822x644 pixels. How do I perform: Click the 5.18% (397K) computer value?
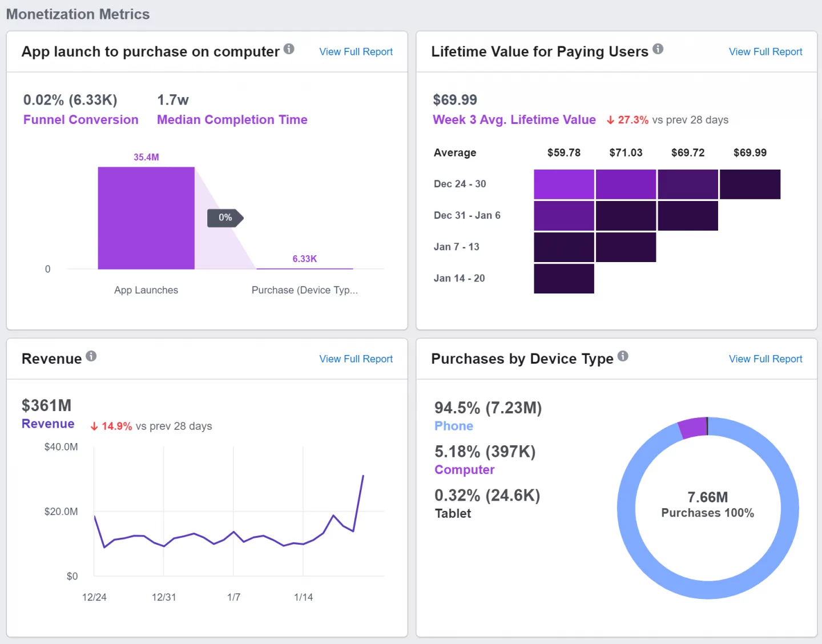coord(485,452)
